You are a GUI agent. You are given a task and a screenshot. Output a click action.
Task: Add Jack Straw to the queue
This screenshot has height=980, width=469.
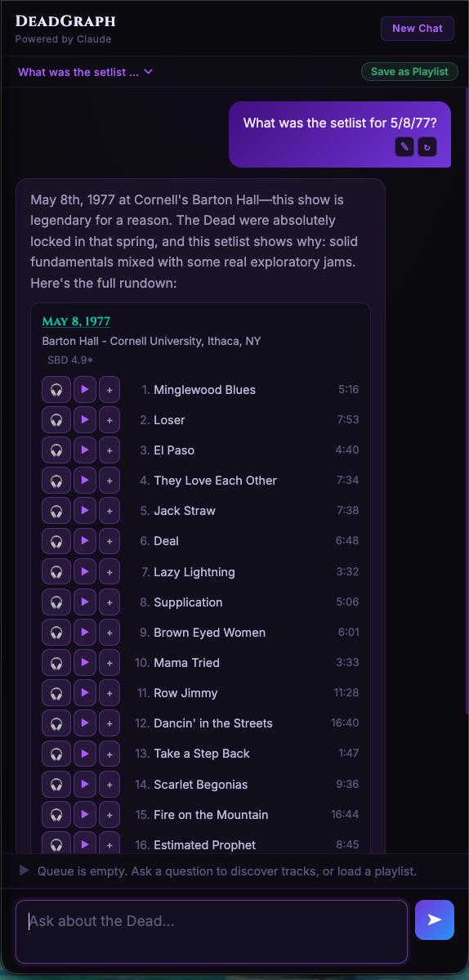pos(109,511)
